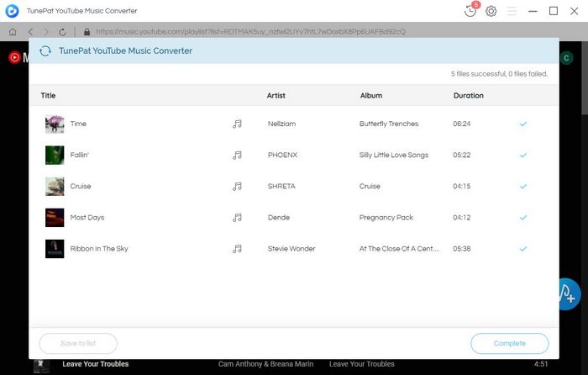The width and height of the screenshot is (588, 375).
Task: Click album 'Silly Little Love Songs'
Action: coord(394,155)
